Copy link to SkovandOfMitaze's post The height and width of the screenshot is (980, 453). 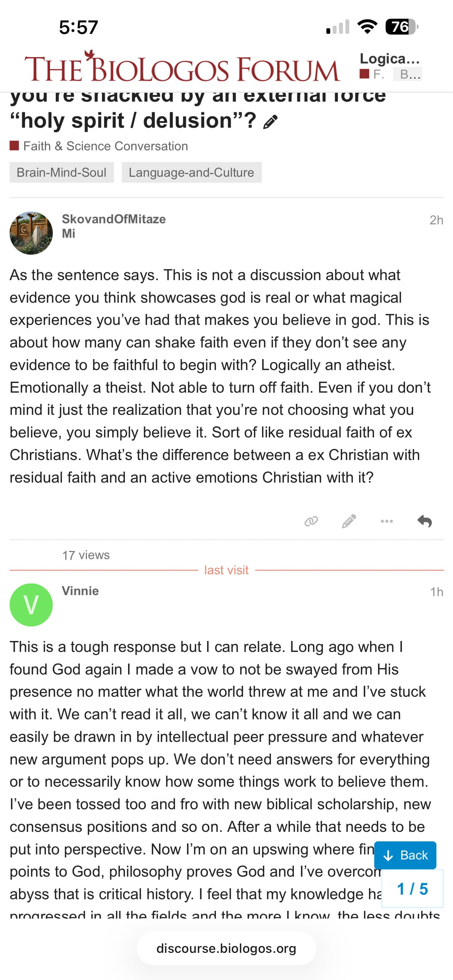coord(311,521)
